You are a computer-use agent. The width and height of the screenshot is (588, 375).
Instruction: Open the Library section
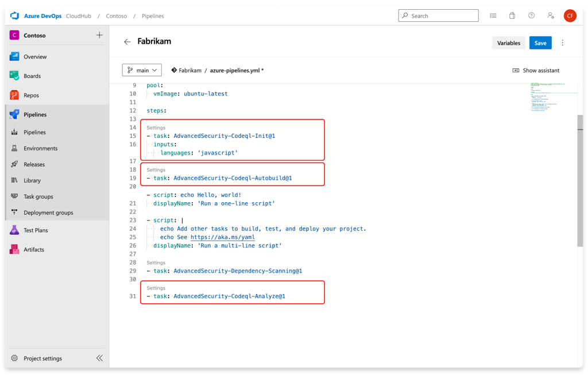(x=34, y=180)
